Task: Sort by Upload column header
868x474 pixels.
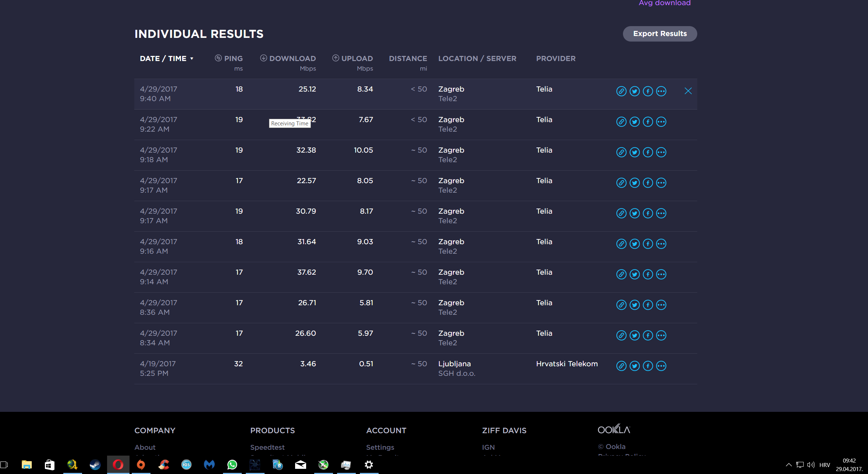Action: tap(357, 58)
